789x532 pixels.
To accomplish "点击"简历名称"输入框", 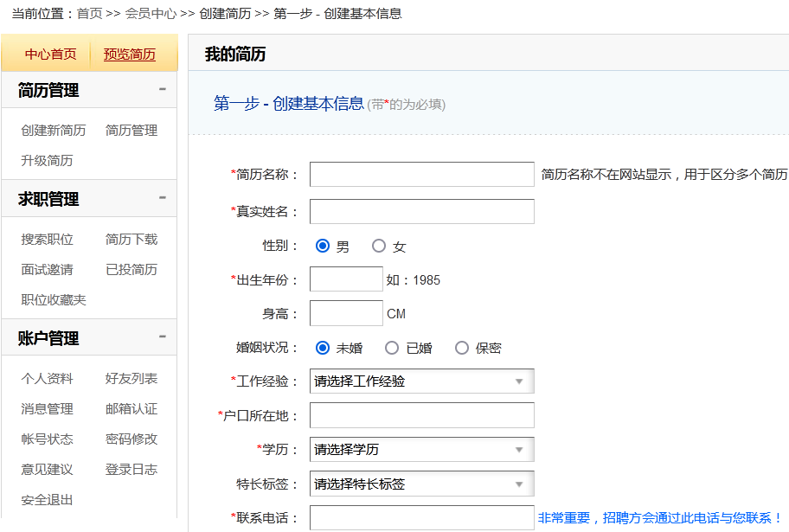I will [421, 173].
